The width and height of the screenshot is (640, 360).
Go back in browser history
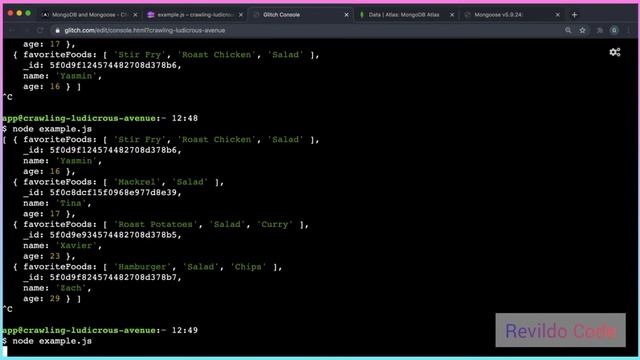[11, 30]
